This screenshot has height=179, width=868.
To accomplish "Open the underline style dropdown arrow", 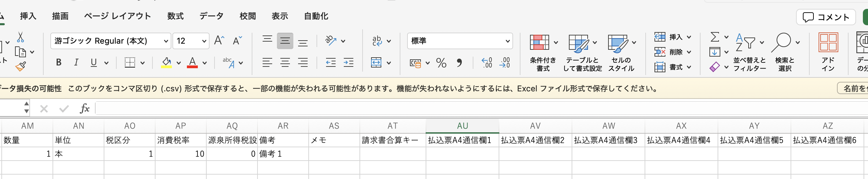I will click(x=106, y=63).
